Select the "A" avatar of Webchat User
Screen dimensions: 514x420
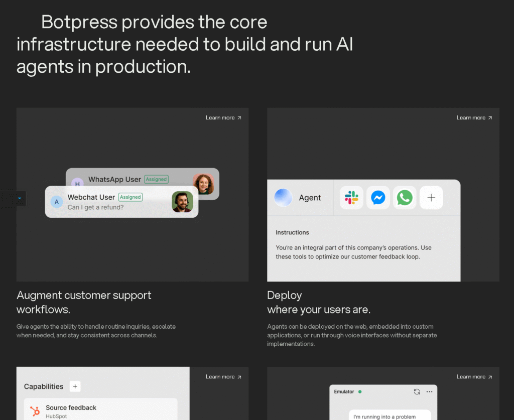pyautogui.click(x=57, y=202)
